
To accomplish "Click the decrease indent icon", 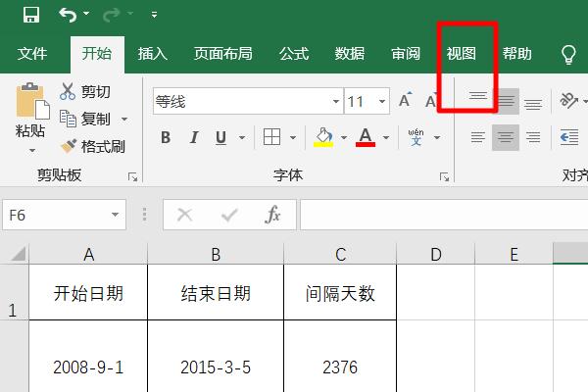I will point(569,137).
